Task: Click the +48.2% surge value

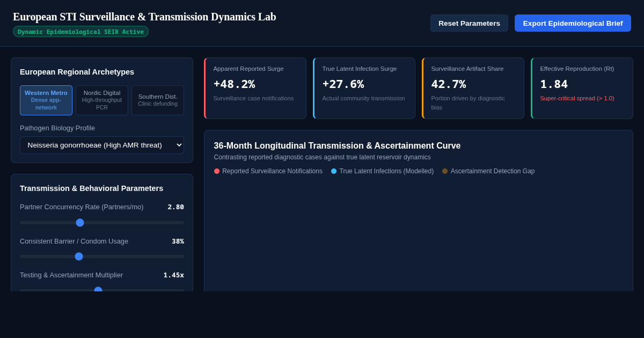Action: [x=234, y=84]
